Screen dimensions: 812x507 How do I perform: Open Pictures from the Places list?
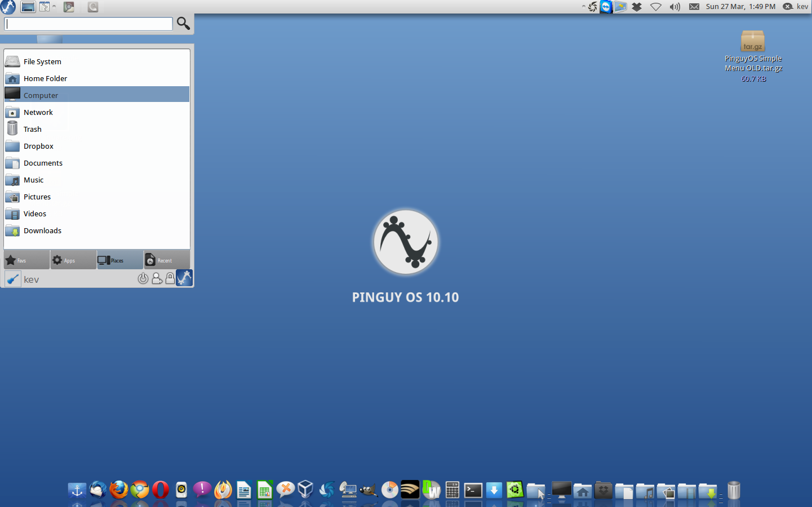(97, 197)
